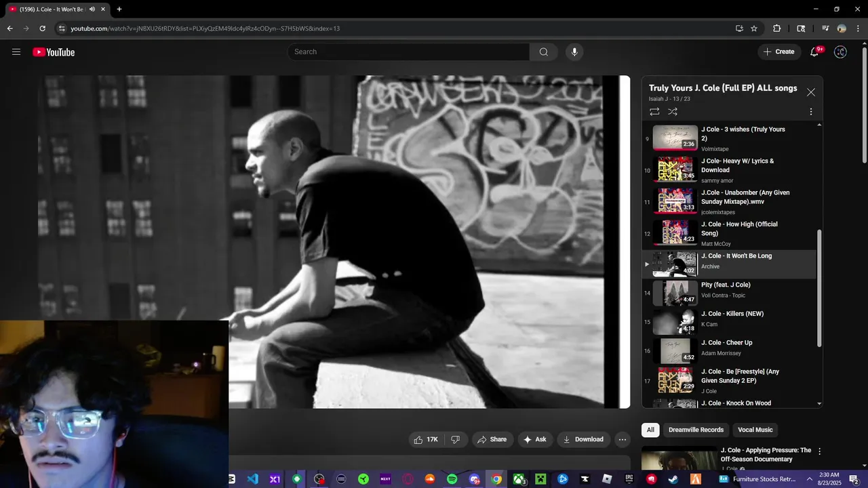
Task: Download the video
Action: 583,439
